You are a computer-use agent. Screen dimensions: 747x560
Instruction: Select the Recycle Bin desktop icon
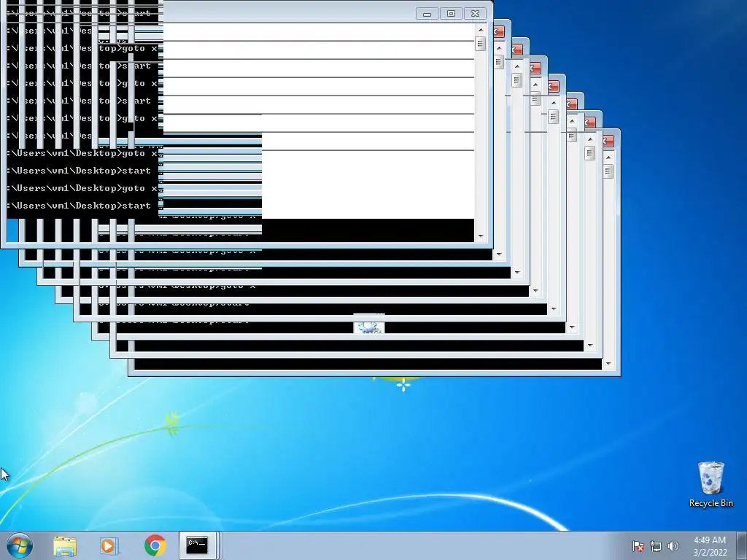(x=711, y=484)
